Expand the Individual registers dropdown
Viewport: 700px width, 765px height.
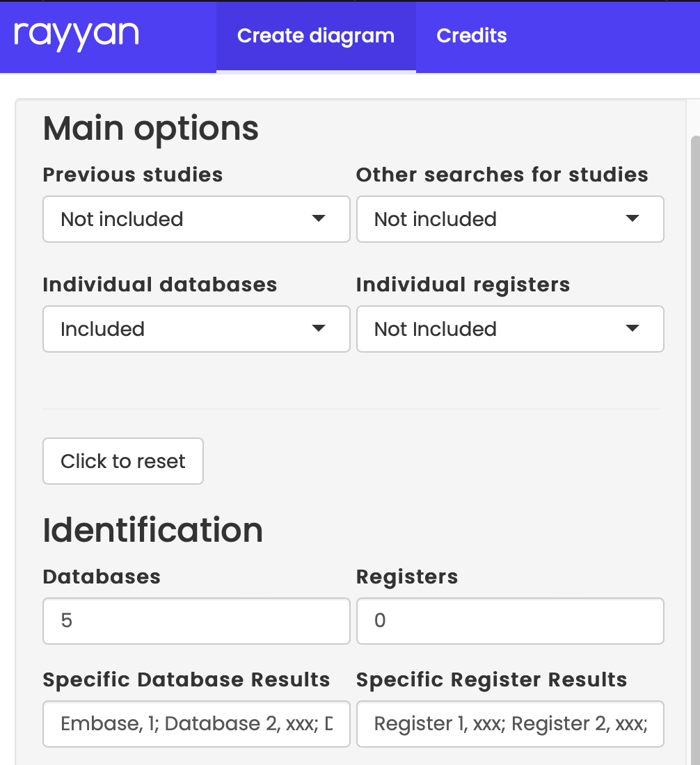(x=510, y=329)
